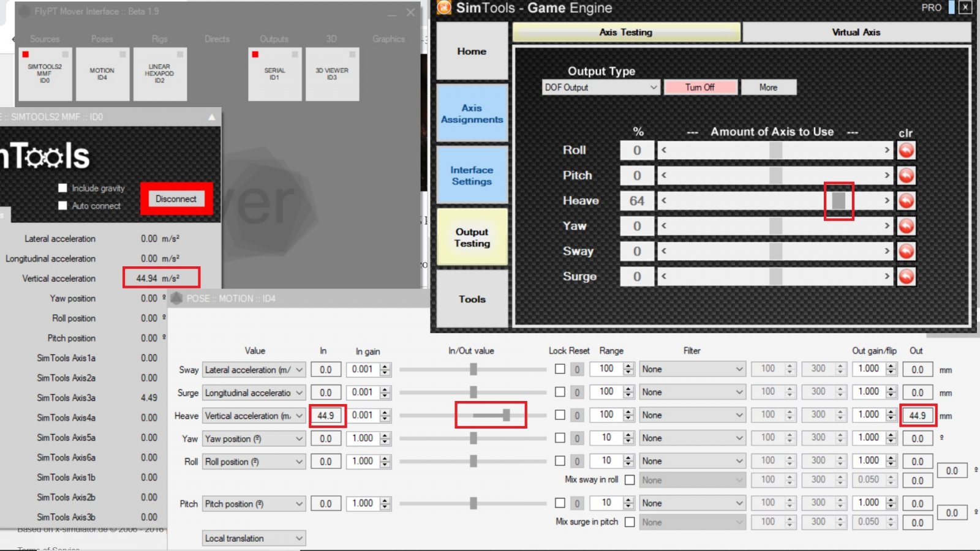The width and height of the screenshot is (980, 551).
Task: Open the Heave value source dropdown
Action: tap(254, 416)
